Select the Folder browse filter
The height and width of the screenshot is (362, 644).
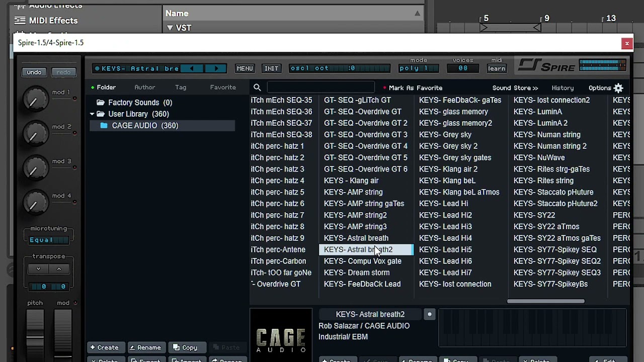coord(104,87)
